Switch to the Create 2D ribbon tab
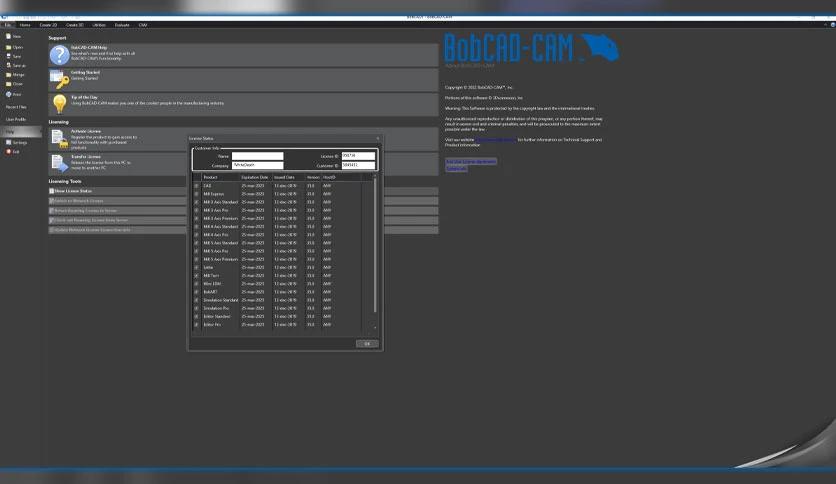Screen dimensions: 836x484 (x=49, y=25)
